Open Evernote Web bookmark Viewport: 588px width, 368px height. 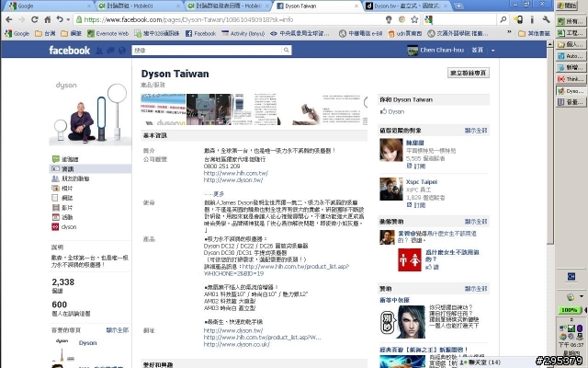(x=108, y=33)
